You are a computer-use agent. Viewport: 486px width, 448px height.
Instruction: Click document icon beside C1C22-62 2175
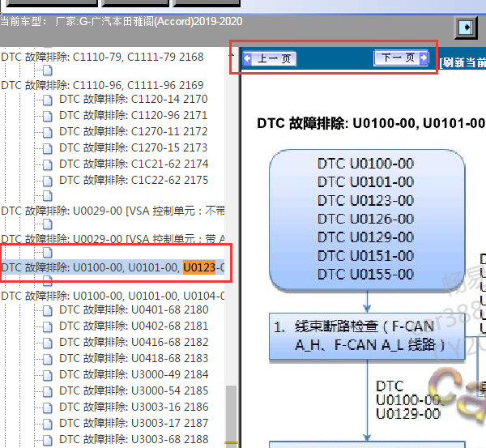pos(48,181)
